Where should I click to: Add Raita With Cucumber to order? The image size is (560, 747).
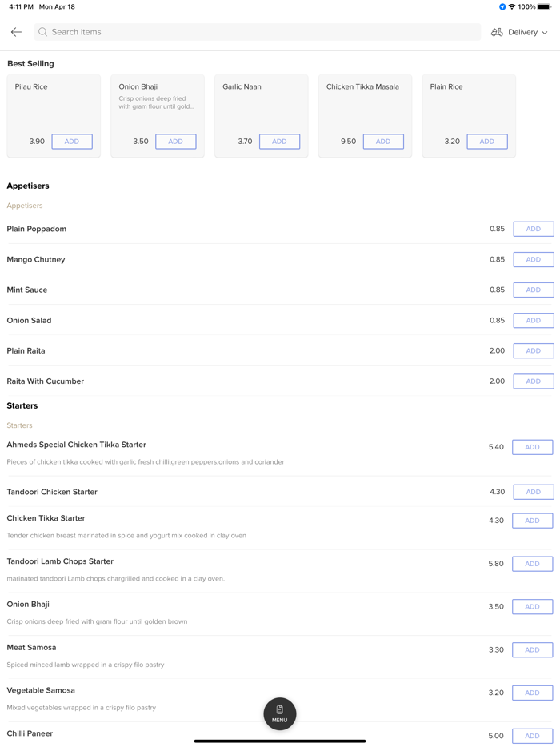click(533, 381)
